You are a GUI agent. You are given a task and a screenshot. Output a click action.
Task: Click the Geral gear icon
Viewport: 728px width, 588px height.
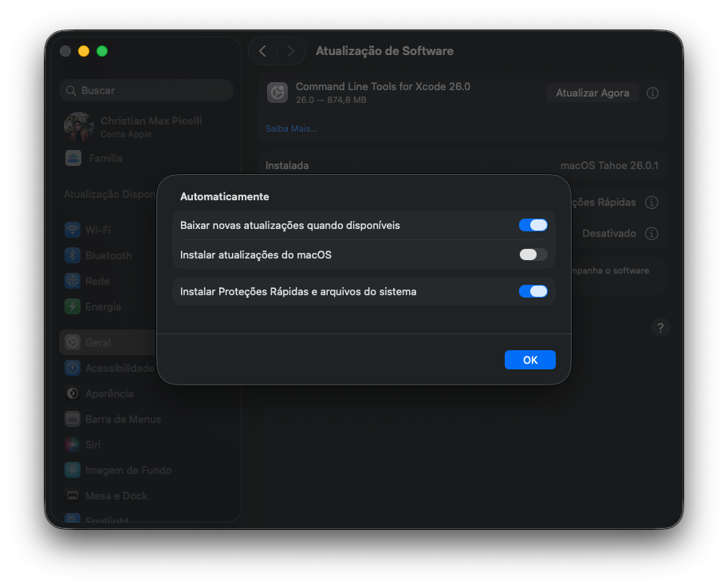click(x=73, y=342)
